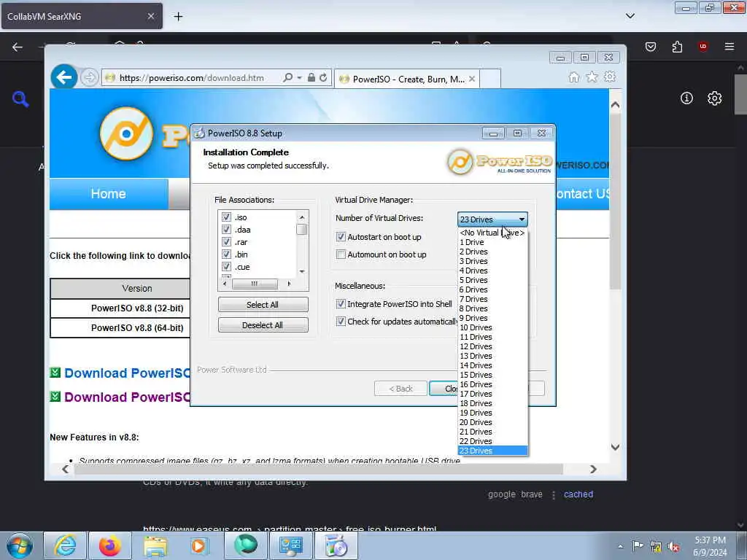Viewport: 747px width, 560px height.
Task: Show hidden tray icons arrow
Action: 620,547
